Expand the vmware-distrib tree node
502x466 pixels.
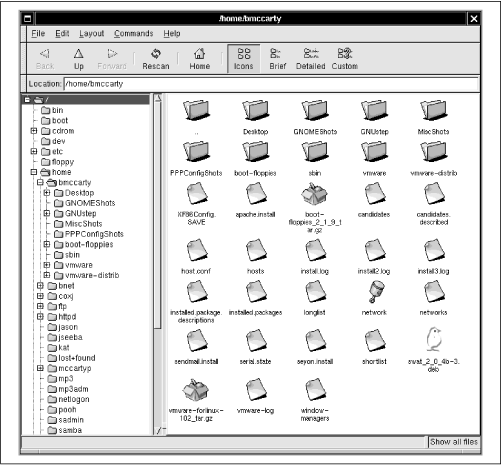coord(47,275)
